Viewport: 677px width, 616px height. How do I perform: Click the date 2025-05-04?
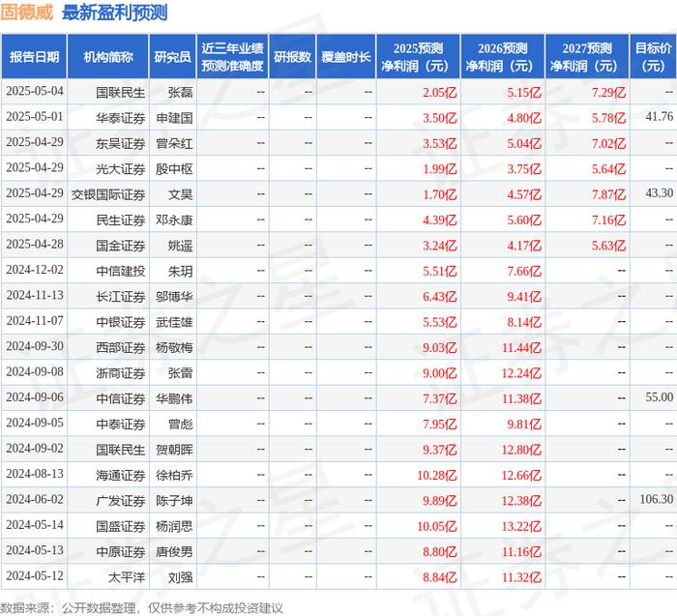(35, 92)
